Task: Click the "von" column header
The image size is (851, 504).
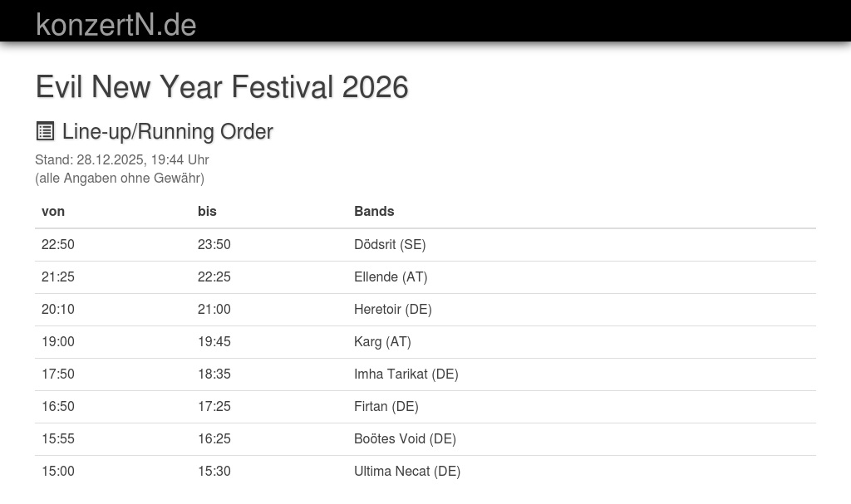Action: click(53, 211)
